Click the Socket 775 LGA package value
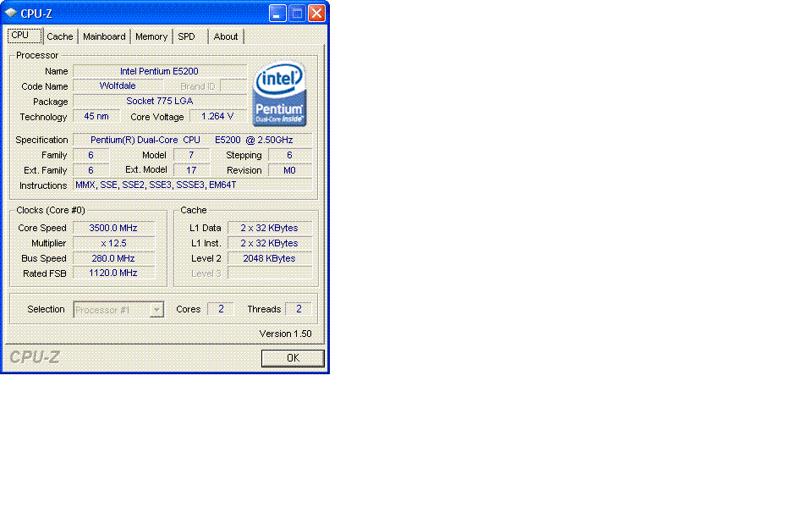This screenshot has width=812, height=508. pos(160,101)
